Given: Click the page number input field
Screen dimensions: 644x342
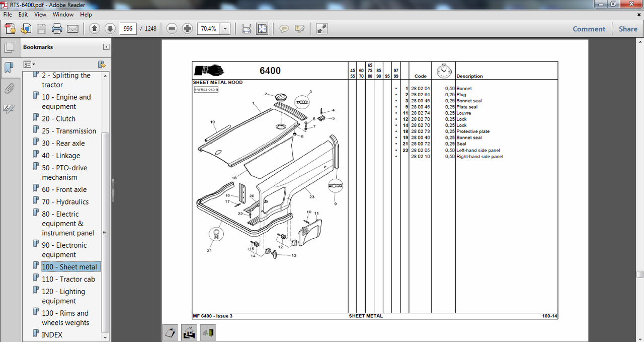Looking at the screenshot, I should pos(128,29).
